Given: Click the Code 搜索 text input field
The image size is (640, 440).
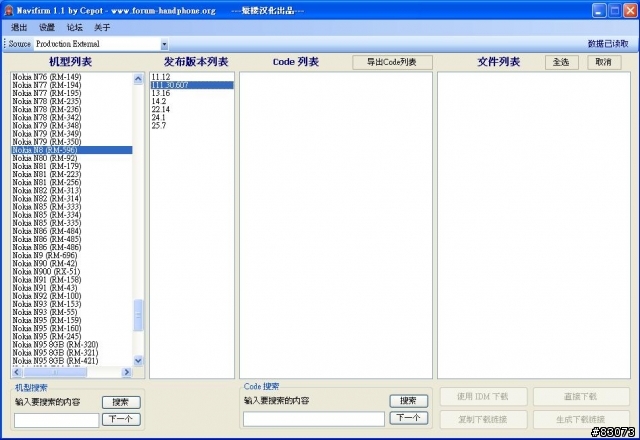Looking at the screenshot, I should click(314, 419).
